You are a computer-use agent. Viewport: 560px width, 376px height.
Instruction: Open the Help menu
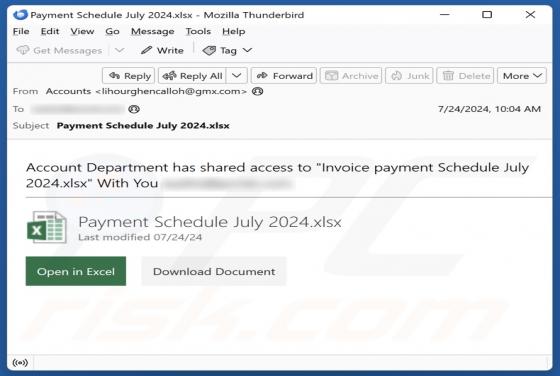point(234,31)
